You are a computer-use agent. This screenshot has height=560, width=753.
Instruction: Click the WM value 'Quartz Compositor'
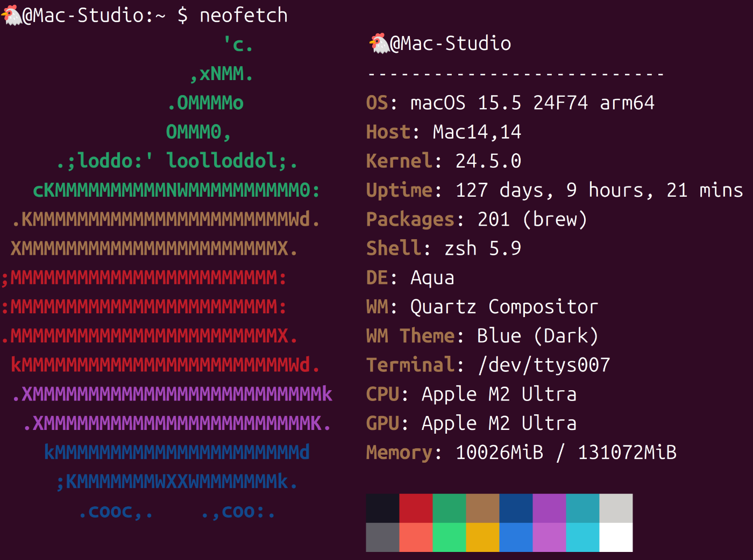coord(505,307)
